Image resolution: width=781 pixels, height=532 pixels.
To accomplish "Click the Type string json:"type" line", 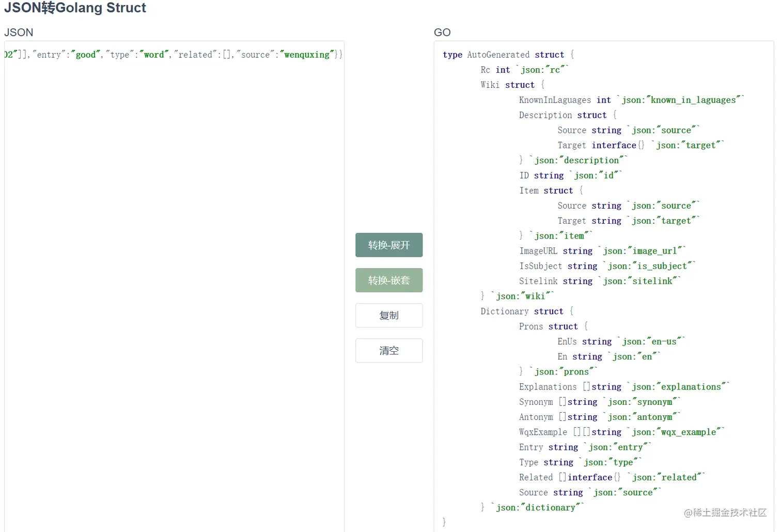I will pyautogui.click(x=581, y=462).
